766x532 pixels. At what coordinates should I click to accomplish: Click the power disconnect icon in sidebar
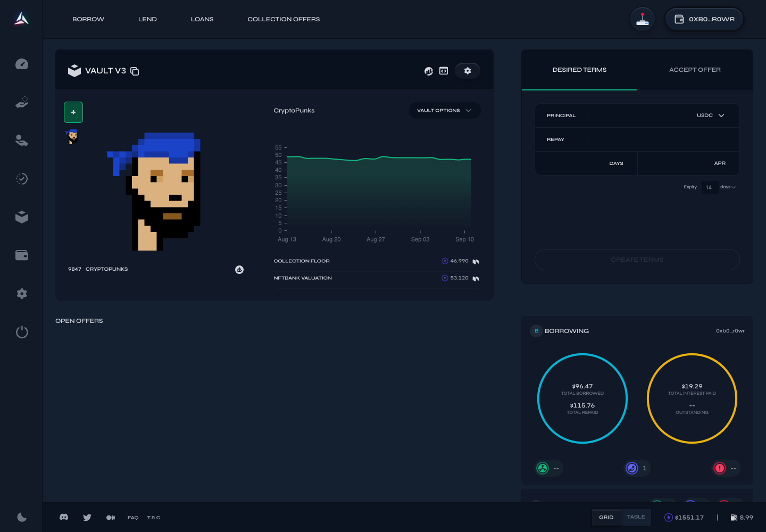(x=22, y=332)
